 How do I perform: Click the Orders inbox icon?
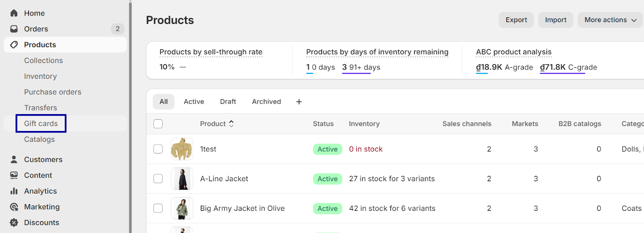14,29
